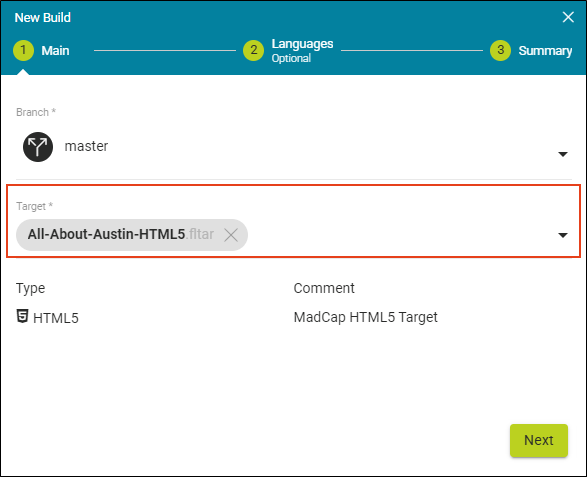Select step 3 circle for Summary

[x=500, y=50]
